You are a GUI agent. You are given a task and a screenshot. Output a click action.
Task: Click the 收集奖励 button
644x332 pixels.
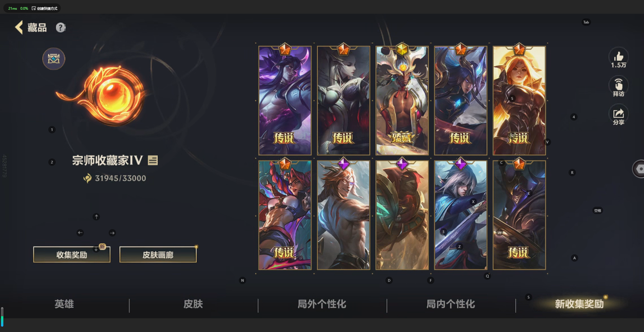point(72,255)
